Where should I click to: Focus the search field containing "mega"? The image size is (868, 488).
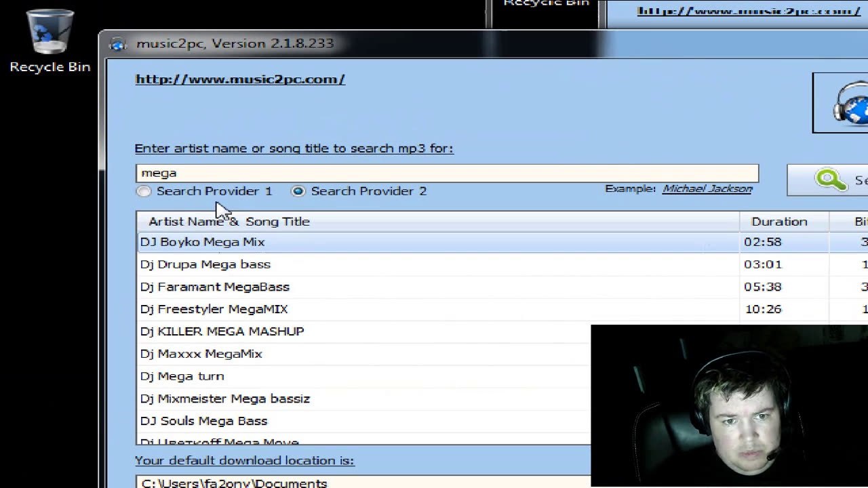pyautogui.click(x=447, y=174)
